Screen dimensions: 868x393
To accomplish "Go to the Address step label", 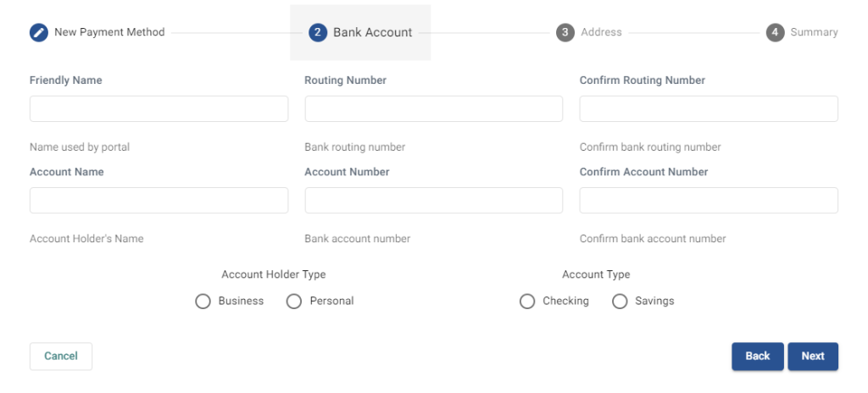I will [x=601, y=33].
